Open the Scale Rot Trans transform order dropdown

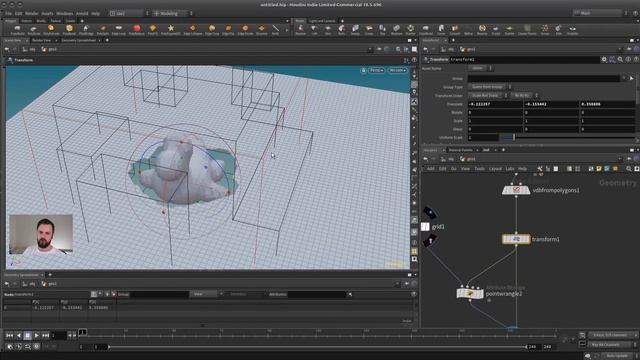(487, 96)
